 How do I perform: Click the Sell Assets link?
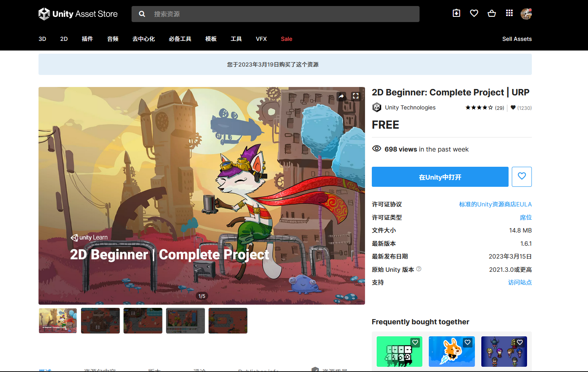coord(517,39)
